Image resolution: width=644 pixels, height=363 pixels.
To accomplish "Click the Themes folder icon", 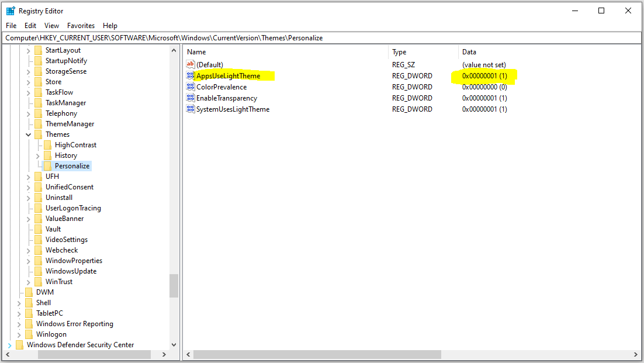I will coord(38,134).
